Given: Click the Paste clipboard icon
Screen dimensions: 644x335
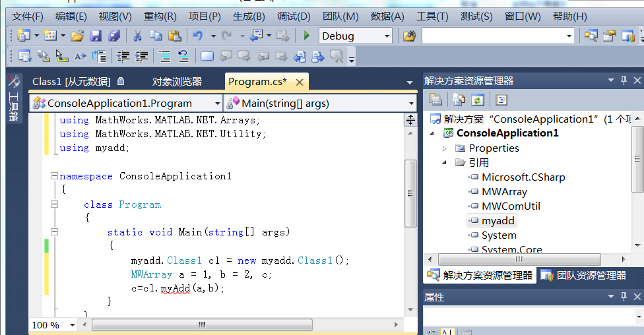Looking at the screenshot, I should (x=175, y=36).
